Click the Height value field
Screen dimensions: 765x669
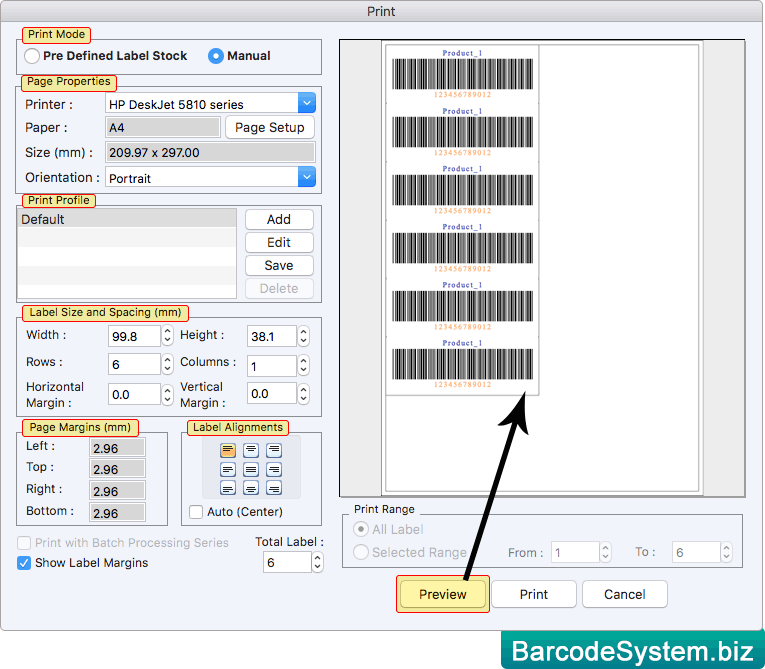pyautogui.click(x=272, y=336)
